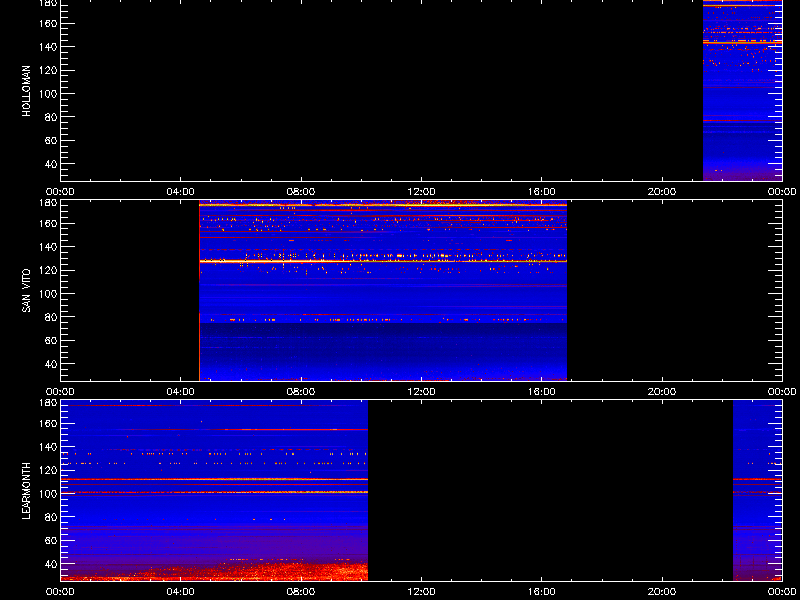Click the 80 frequency label on Learmonth axis
The width and height of the screenshot is (800, 600).
tap(52, 517)
